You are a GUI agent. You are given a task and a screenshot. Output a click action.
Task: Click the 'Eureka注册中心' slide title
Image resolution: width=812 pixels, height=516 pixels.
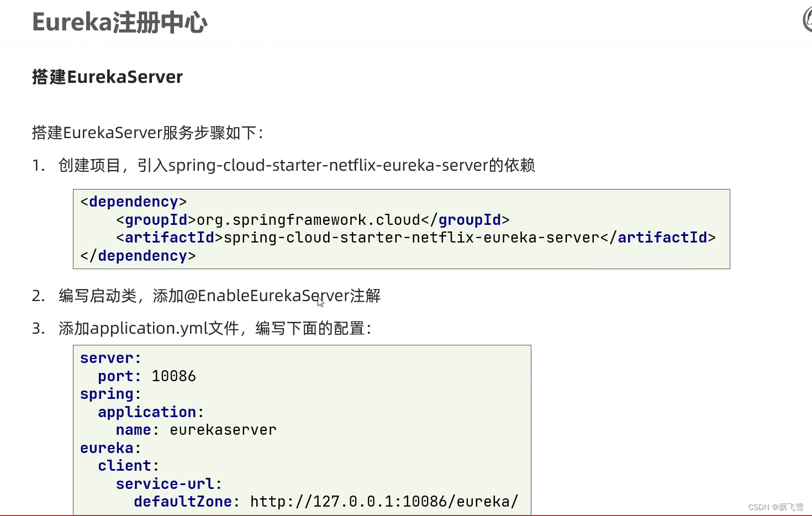point(119,23)
